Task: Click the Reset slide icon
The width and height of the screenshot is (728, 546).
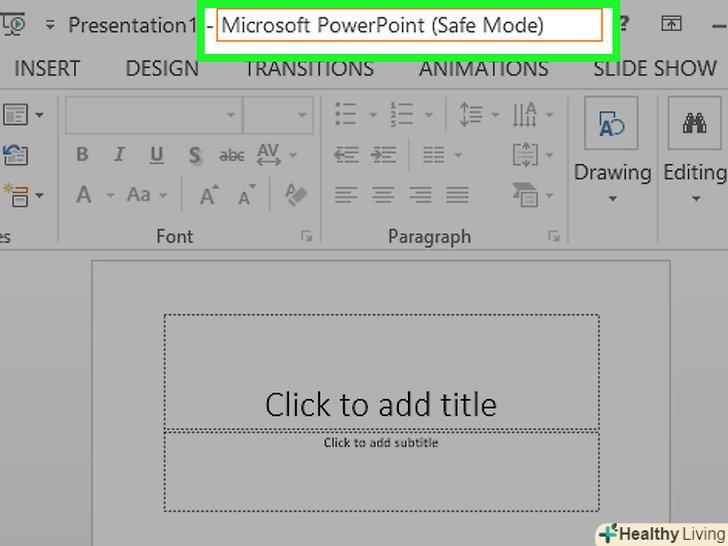Action: [15, 155]
